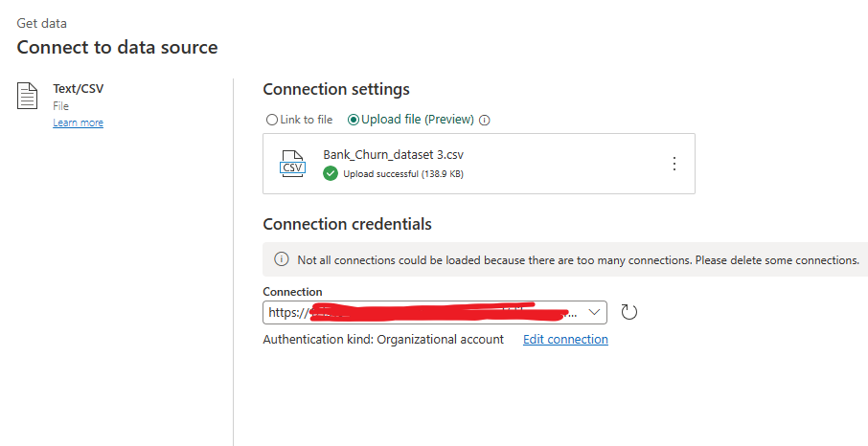Viewport: 868px width, 446px height.
Task: Click the CSV file type icon
Action: (x=292, y=164)
